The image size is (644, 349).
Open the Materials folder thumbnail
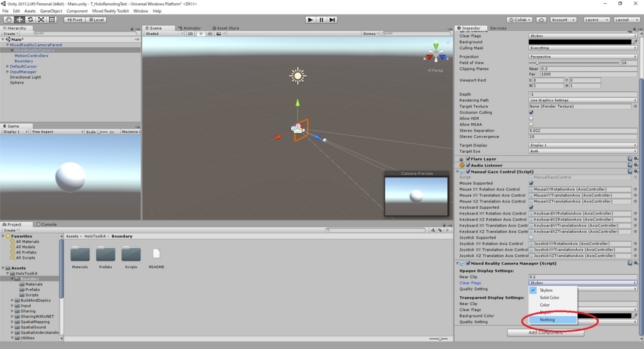click(x=80, y=254)
